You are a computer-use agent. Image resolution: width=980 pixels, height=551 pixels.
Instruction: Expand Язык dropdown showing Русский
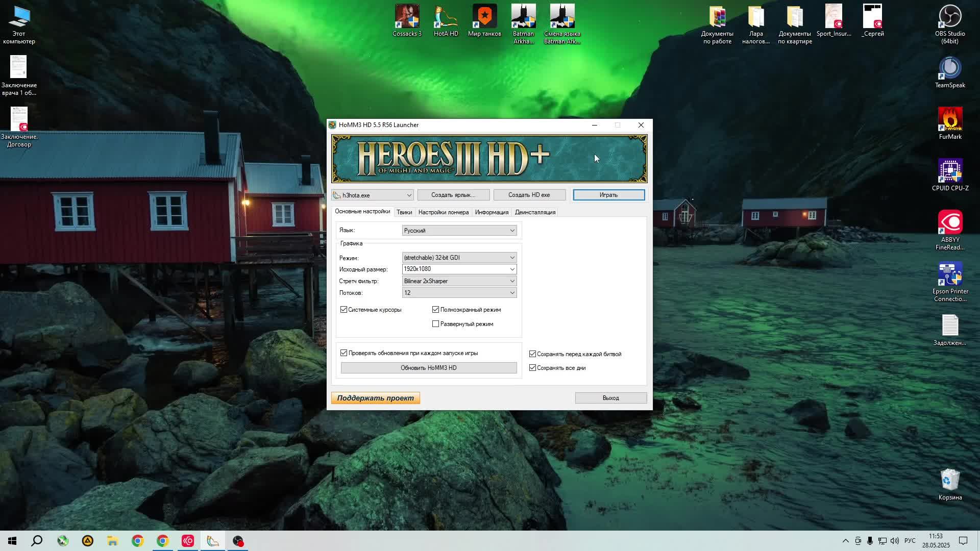click(459, 231)
